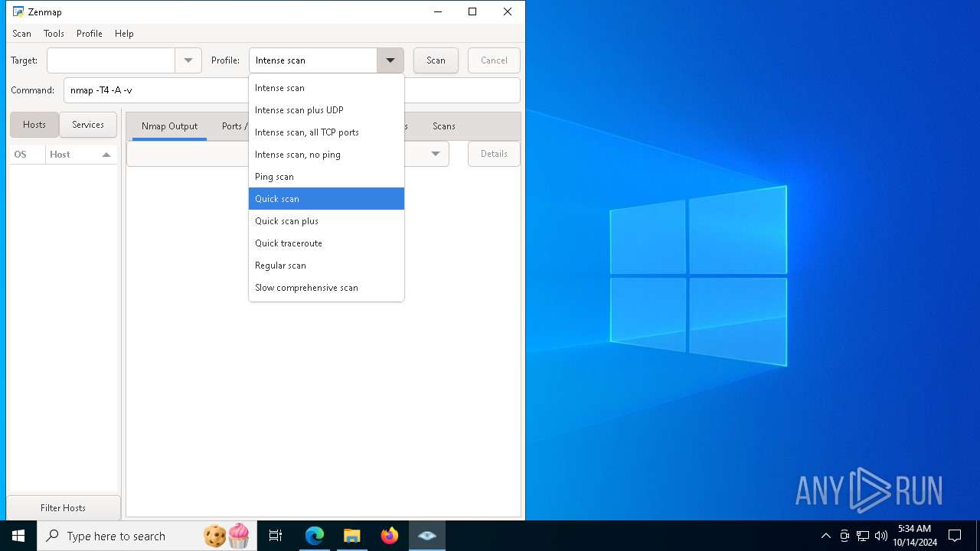
Task: Minimize the Zenmap window
Action: (x=437, y=11)
